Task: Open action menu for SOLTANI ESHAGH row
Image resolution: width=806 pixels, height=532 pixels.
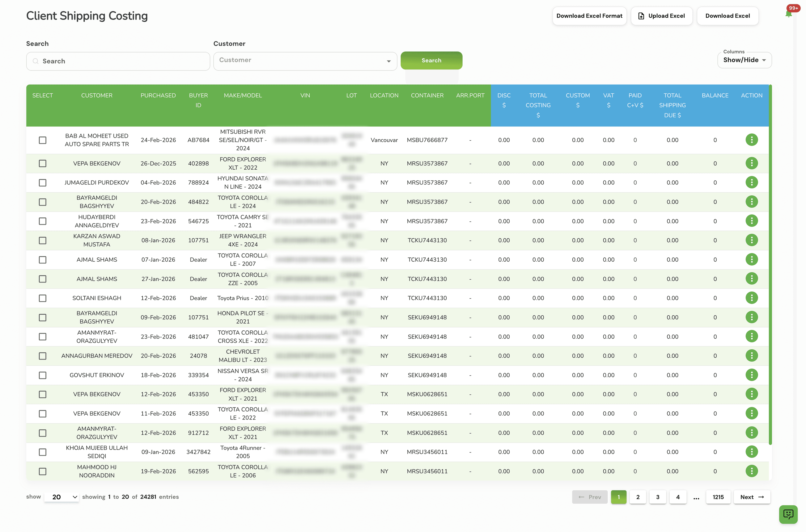Action: (751, 298)
